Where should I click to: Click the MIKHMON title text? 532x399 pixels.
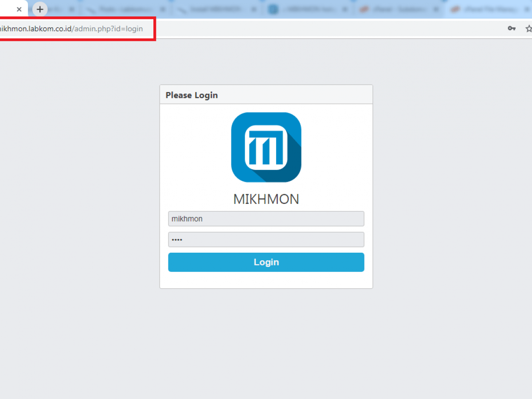[266, 199]
